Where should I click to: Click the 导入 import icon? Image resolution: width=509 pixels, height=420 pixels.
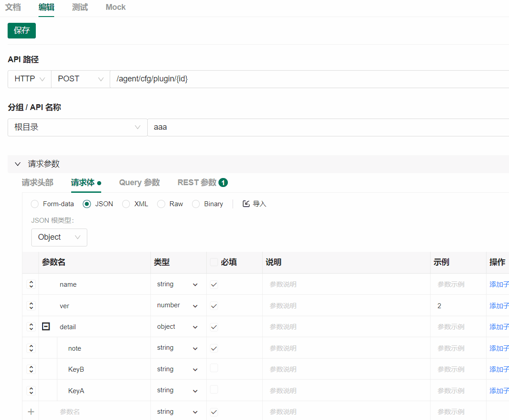246,204
